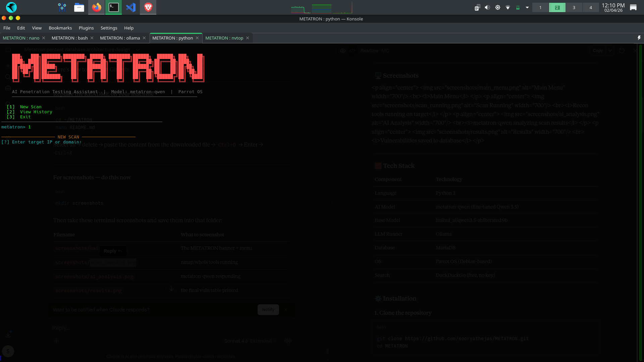Image resolution: width=644 pixels, height=362 pixels.
Task: Launch Firefox from the taskbar
Action: click(96, 7)
